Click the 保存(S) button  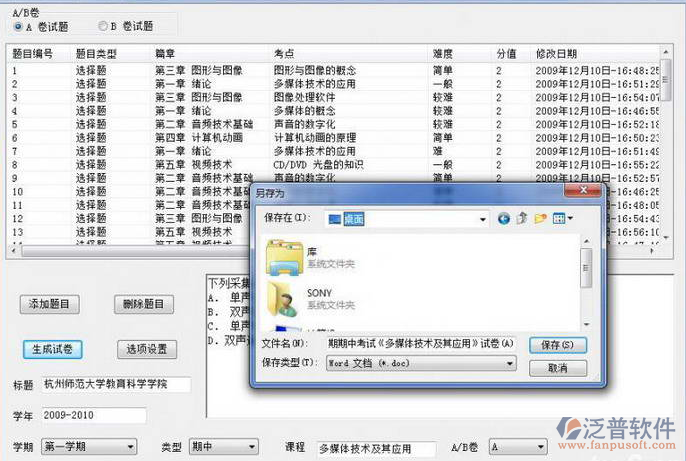pos(558,345)
